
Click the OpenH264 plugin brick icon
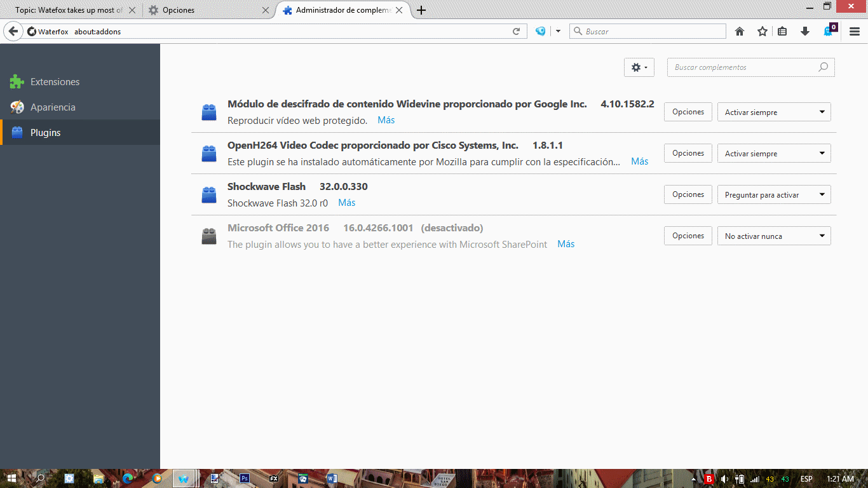[209, 154]
